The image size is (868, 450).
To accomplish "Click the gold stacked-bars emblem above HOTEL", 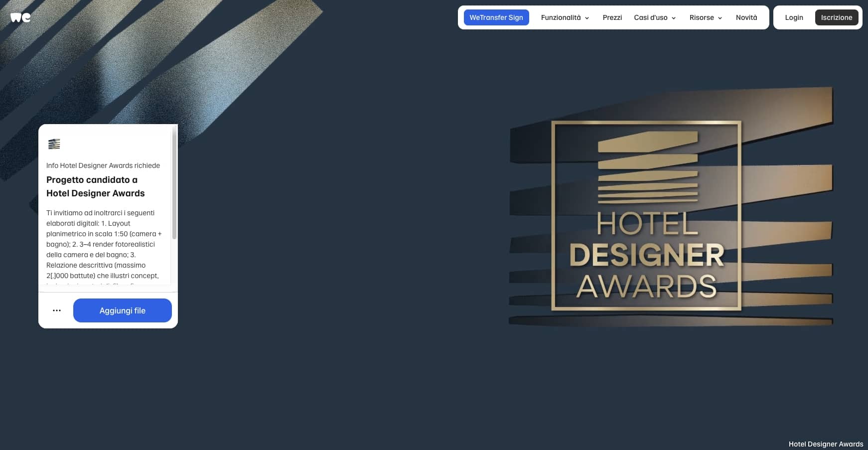I will [x=647, y=167].
